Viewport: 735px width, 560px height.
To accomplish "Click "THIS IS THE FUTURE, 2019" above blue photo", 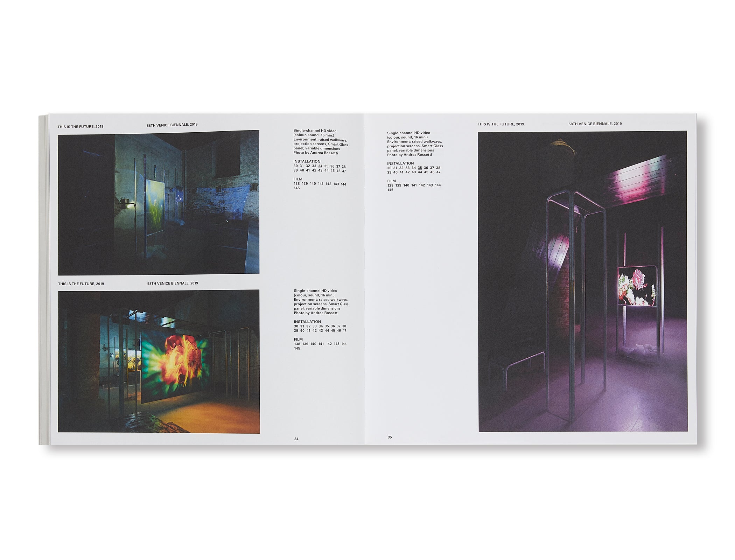I will click(x=80, y=127).
